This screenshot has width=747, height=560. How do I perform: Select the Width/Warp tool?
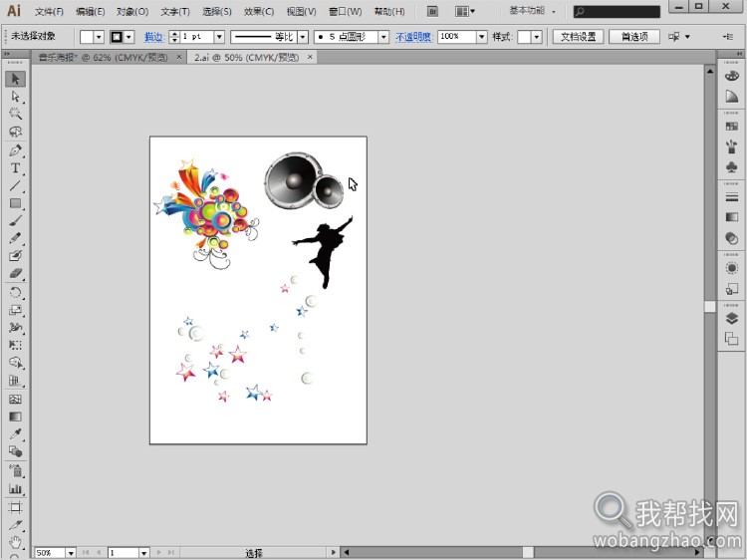(15, 328)
